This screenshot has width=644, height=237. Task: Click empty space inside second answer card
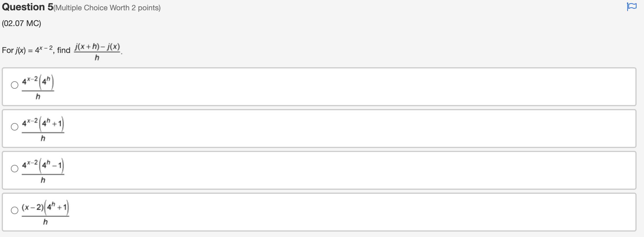pos(344,129)
